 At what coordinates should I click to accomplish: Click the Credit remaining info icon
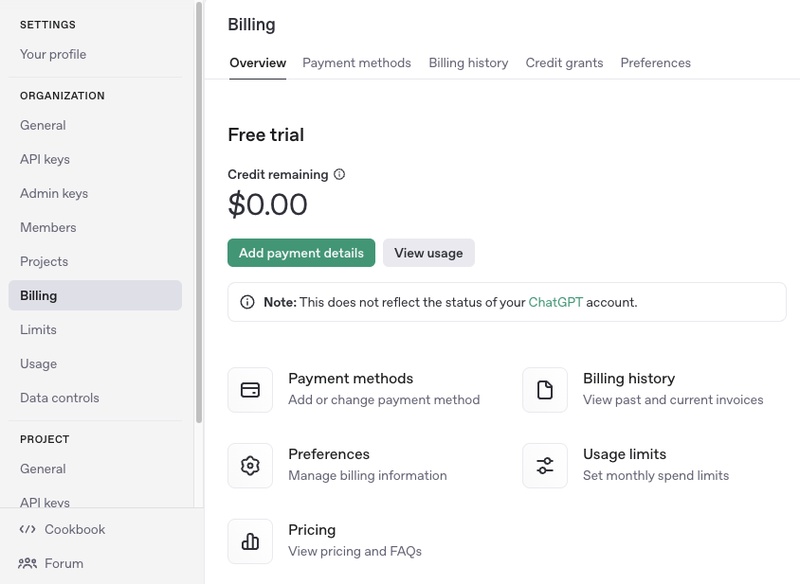[x=339, y=174]
